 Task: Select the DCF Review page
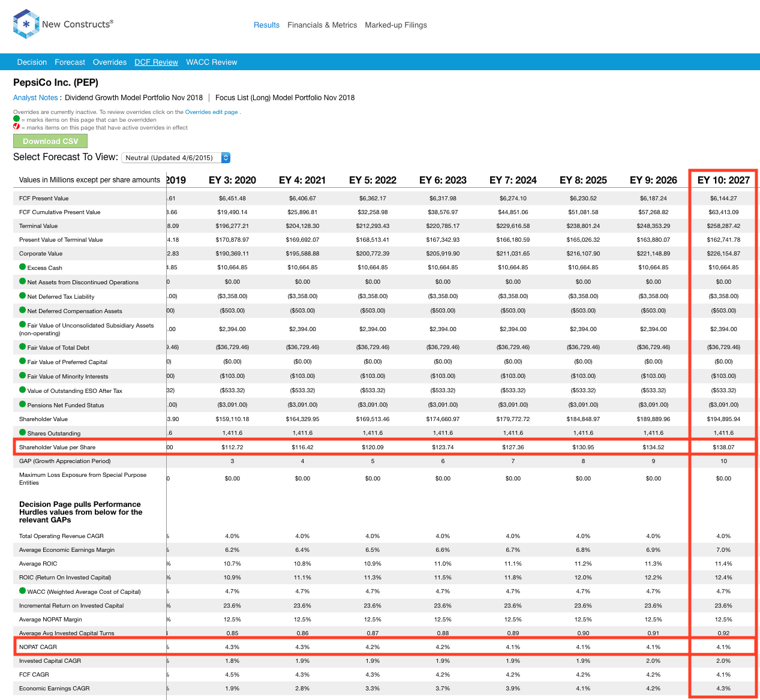click(x=156, y=62)
